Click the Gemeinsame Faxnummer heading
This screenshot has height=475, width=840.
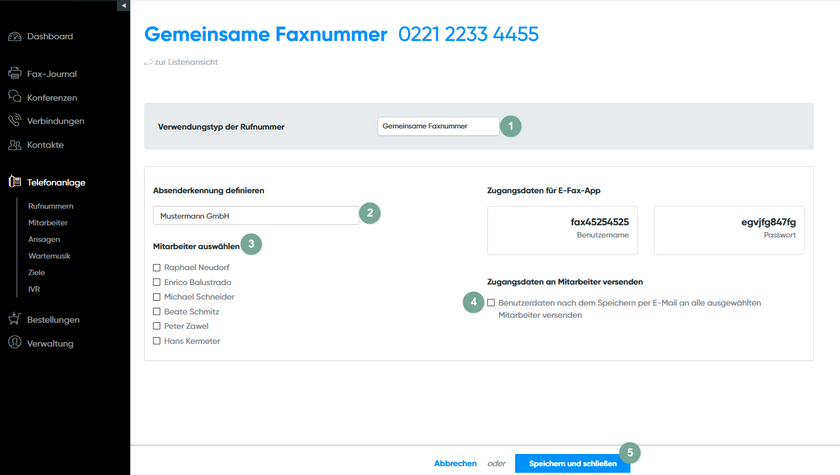coord(266,34)
